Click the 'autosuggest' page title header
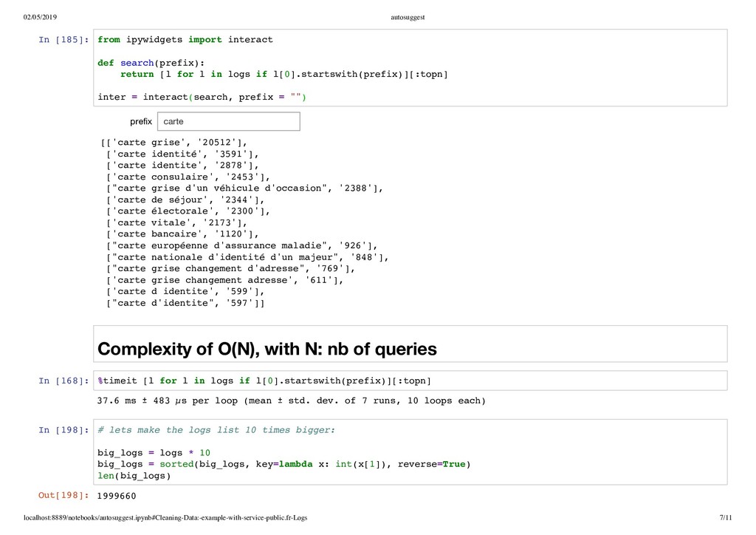 click(408, 18)
